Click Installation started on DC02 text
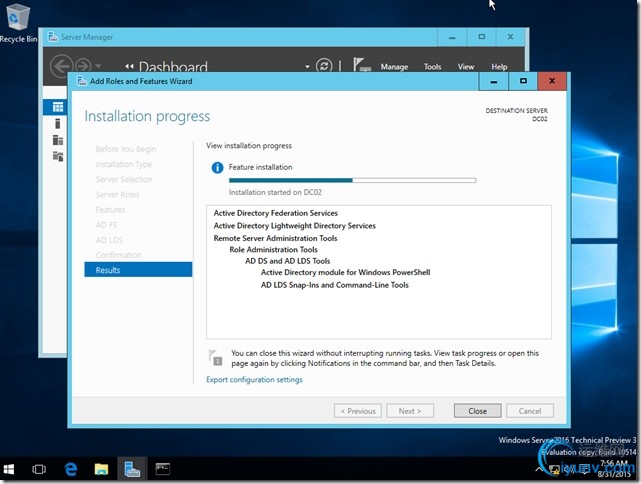Image resolution: width=641 pixels, height=484 pixels. pyautogui.click(x=275, y=192)
